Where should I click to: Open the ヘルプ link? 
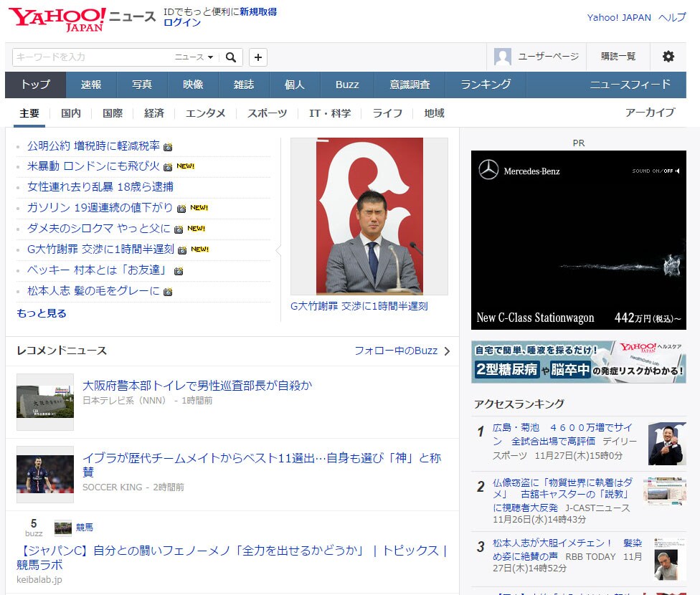tap(672, 17)
